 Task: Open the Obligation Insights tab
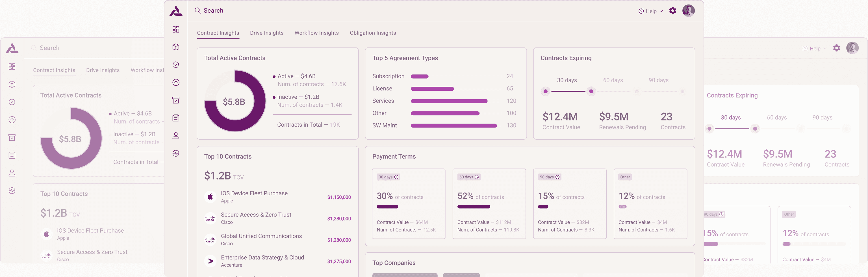373,33
